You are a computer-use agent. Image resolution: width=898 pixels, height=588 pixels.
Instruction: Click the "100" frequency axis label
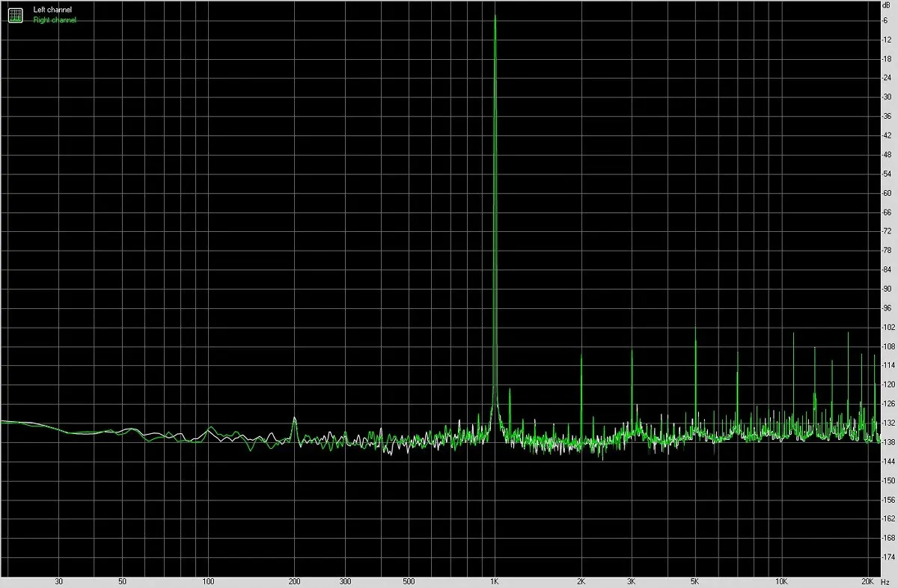(x=208, y=581)
